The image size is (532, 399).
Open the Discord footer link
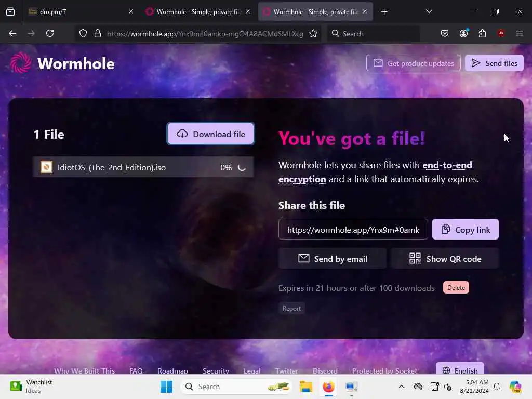tap(325, 371)
